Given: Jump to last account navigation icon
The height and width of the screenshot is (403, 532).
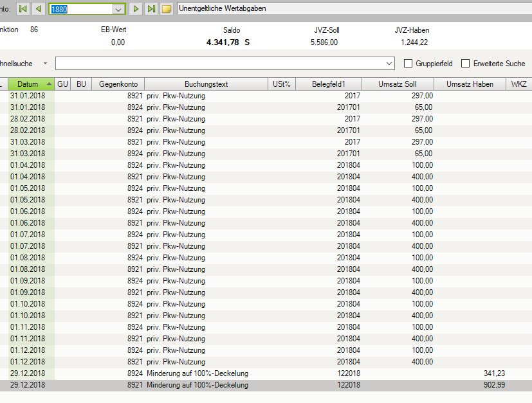Looking at the screenshot, I should (151, 9).
